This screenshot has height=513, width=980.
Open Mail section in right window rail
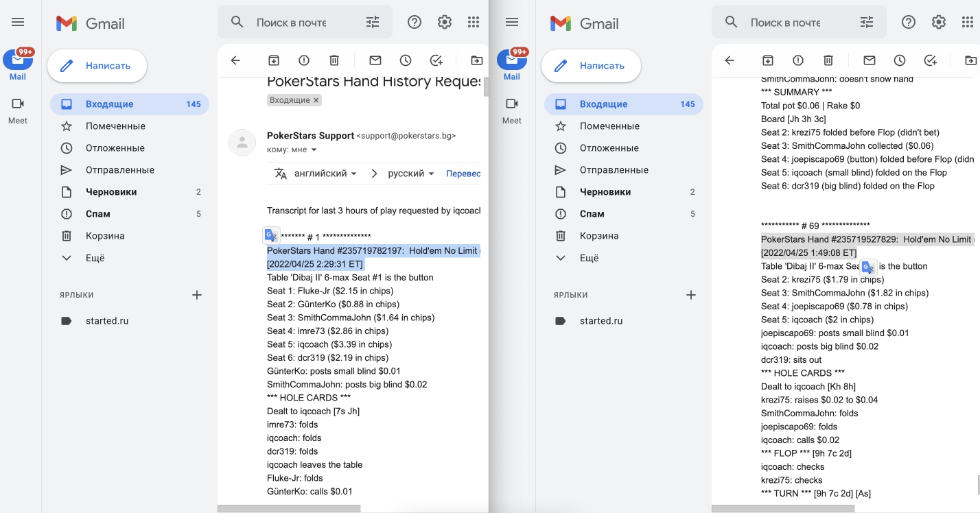pos(512,65)
